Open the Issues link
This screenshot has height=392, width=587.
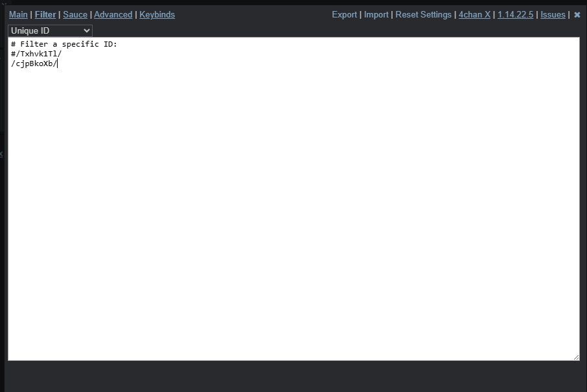pos(553,15)
